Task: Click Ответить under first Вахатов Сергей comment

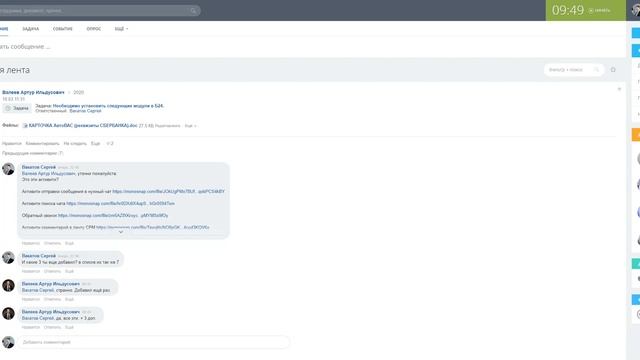Action: tap(52, 243)
